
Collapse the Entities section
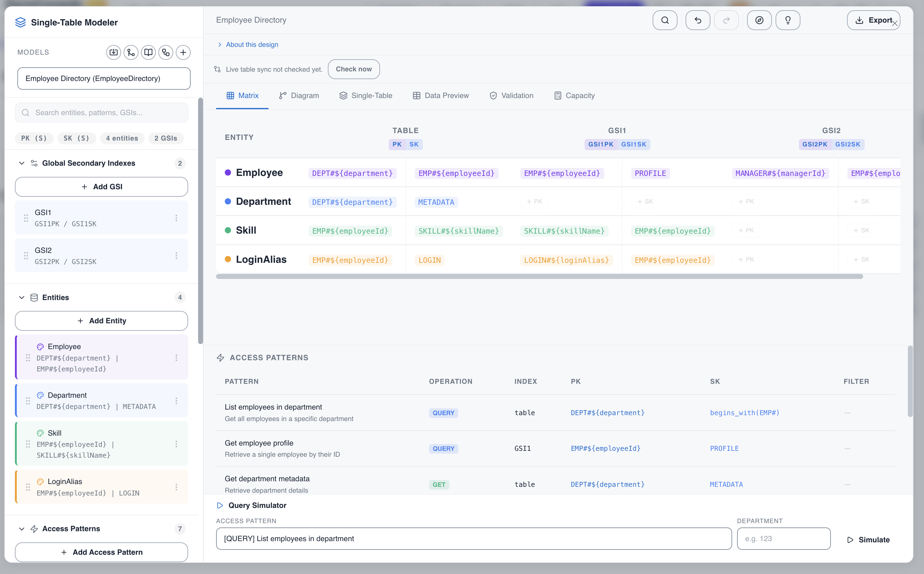coord(22,298)
